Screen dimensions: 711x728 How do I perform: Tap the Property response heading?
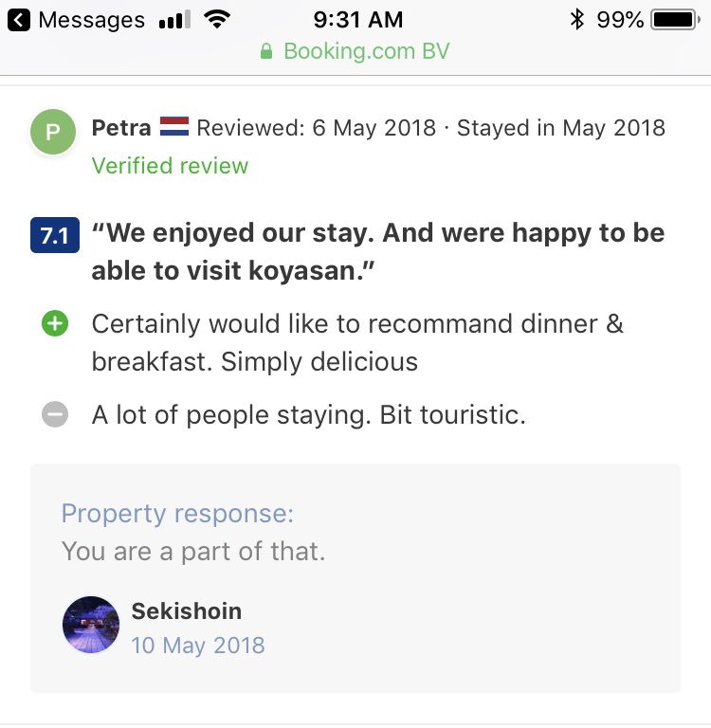[x=177, y=514]
